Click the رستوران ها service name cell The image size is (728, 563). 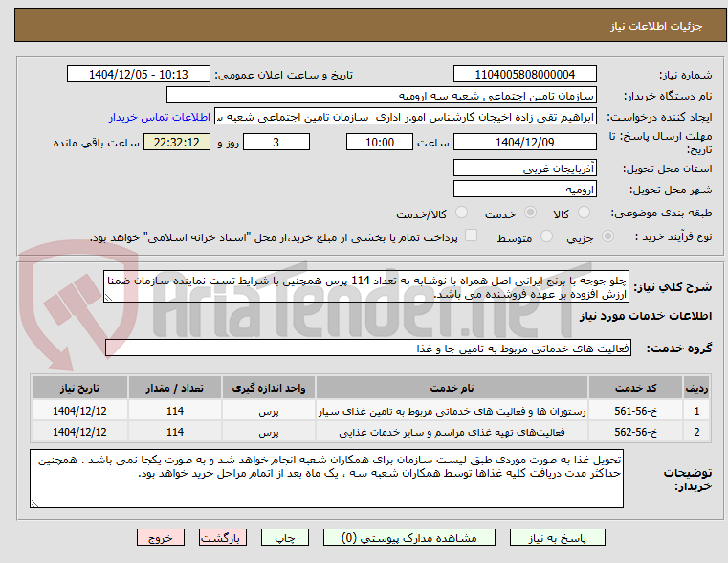[x=452, y=411]
